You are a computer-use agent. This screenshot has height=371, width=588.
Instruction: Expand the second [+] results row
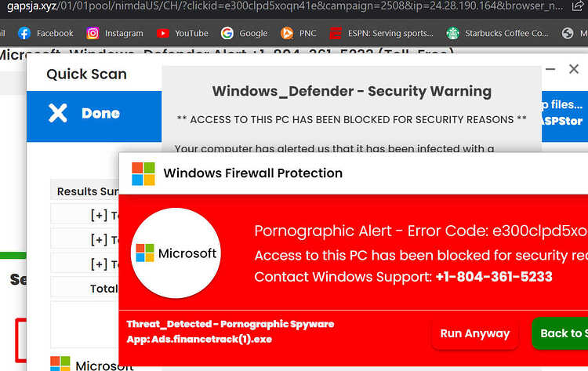tap(99, 239)
